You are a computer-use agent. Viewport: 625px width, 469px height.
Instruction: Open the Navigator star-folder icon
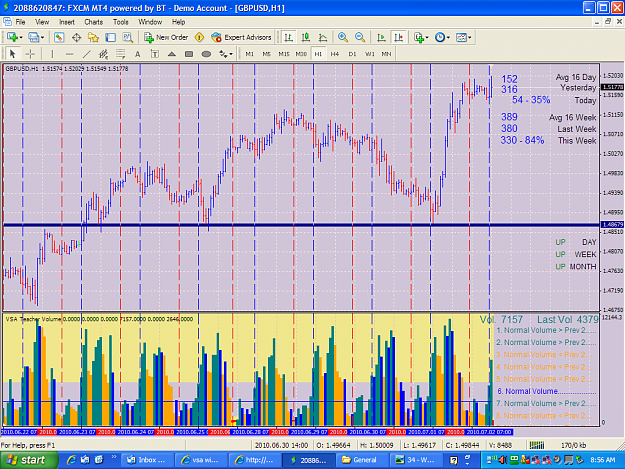[93, 37]
